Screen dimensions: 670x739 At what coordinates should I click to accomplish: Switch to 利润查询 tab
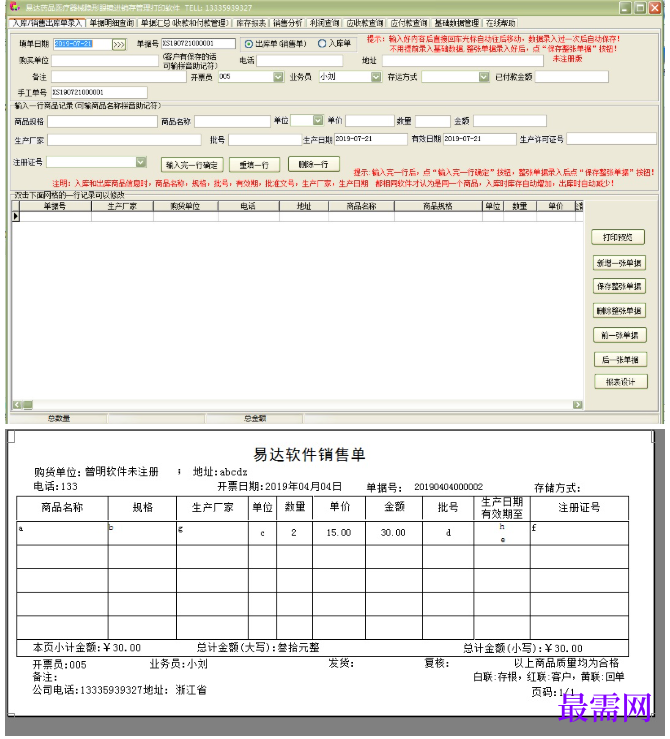[325, 23]
